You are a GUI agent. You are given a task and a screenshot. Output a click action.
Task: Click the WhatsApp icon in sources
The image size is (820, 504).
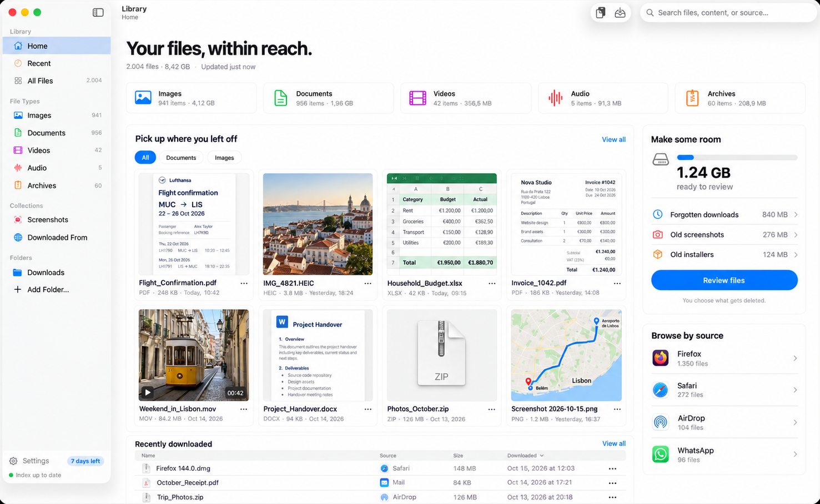point(660,455)
